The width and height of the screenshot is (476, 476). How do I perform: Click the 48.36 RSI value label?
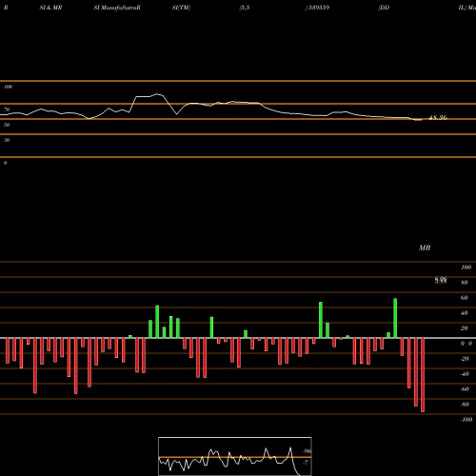click(438, 118)
